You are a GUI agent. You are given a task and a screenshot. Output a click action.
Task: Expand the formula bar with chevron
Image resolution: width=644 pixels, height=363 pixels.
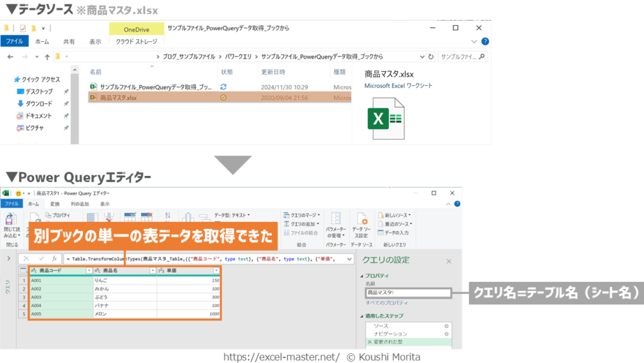pos(349,259)
